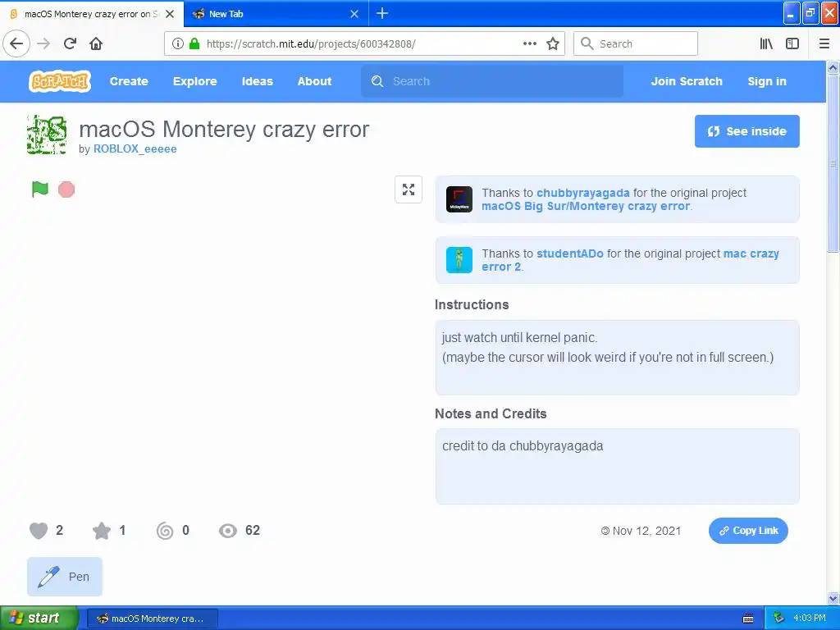840x630 pixels.
Task: Open the Windows start button
Action: coord(39,618)
